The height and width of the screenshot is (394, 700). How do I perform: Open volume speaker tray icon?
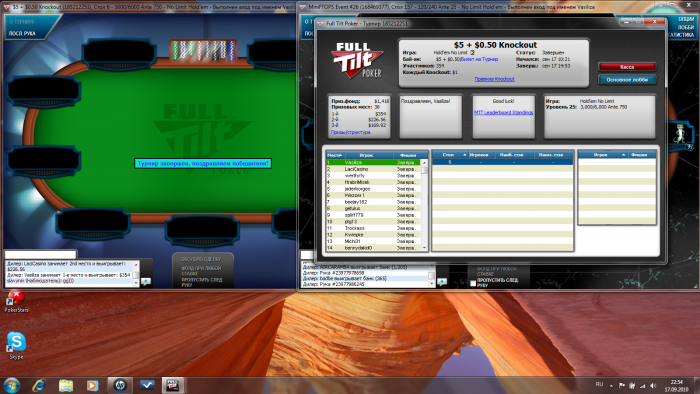[x=653, y=386]
